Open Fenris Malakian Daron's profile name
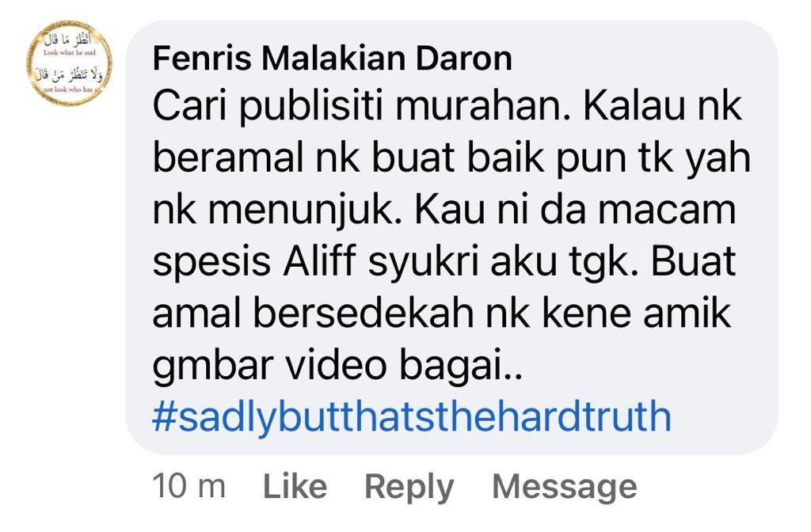Image resolution: width=811 pixels, height=532 pixels. (333, 58)
